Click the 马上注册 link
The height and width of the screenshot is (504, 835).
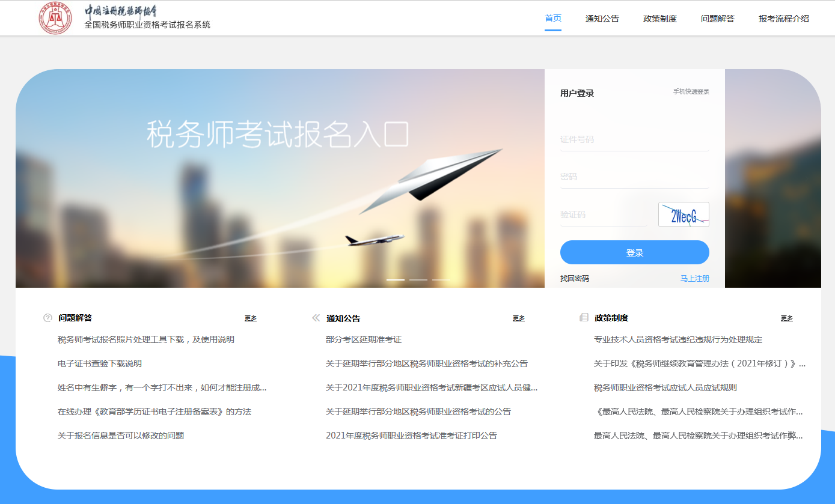tap(694, 279)
